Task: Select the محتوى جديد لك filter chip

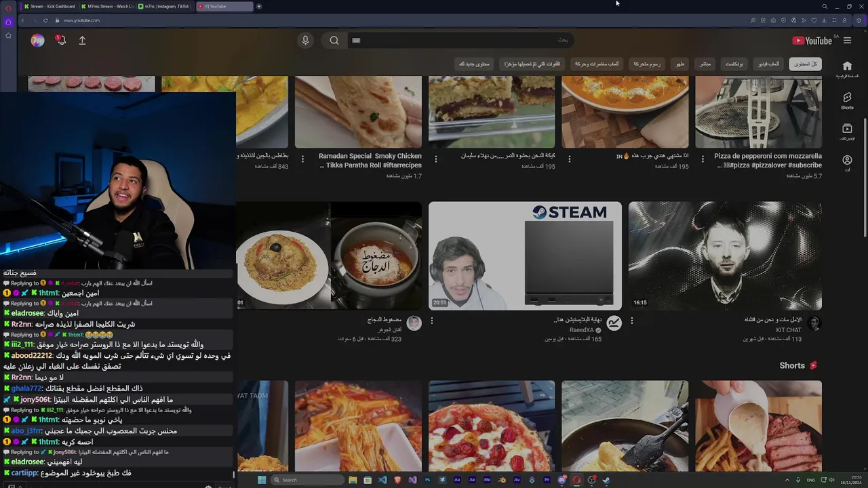Action: pos(474,64)
